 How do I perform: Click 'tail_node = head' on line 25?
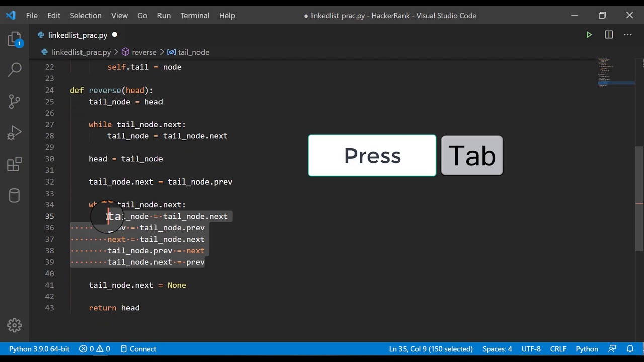[x=126, y=102]
